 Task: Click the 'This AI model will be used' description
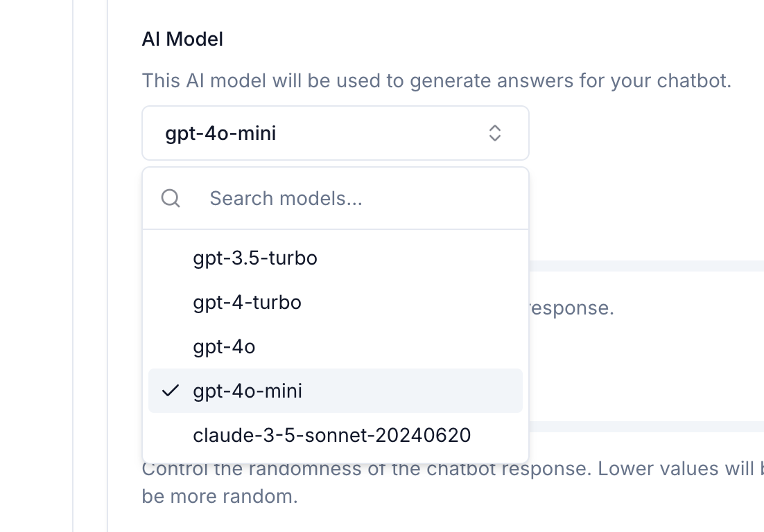click(x=436, y=81)
